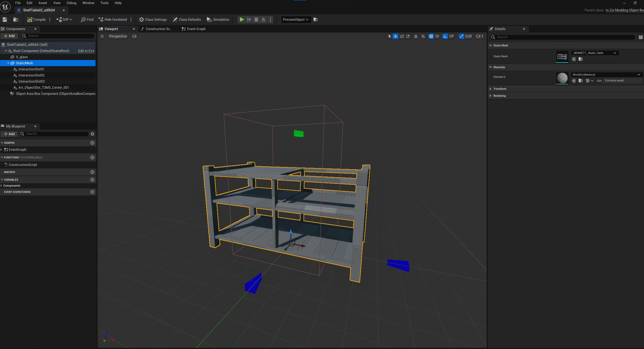The image size is (644, 349).
Task: Toggle rotation snapping
Action: pos(445,36)
